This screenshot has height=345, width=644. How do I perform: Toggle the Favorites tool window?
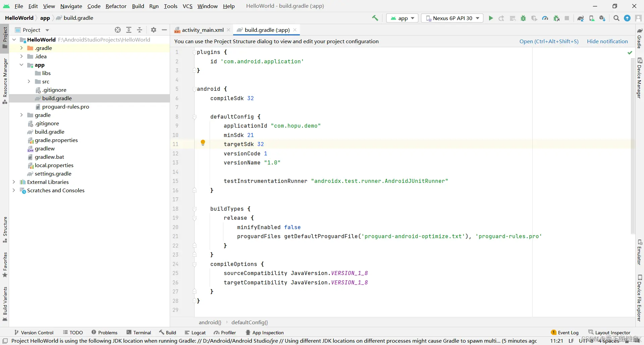click(x=5, y=265)
